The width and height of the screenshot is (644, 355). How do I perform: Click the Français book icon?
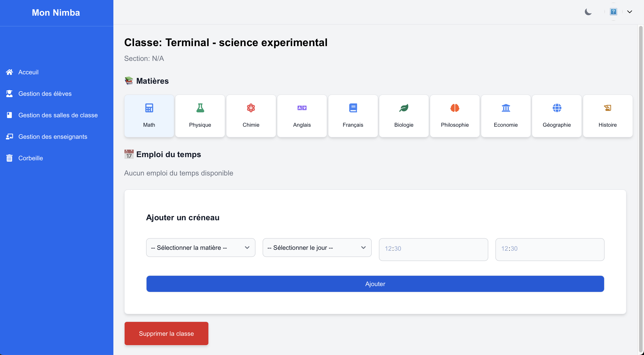(x=353, y=108)
